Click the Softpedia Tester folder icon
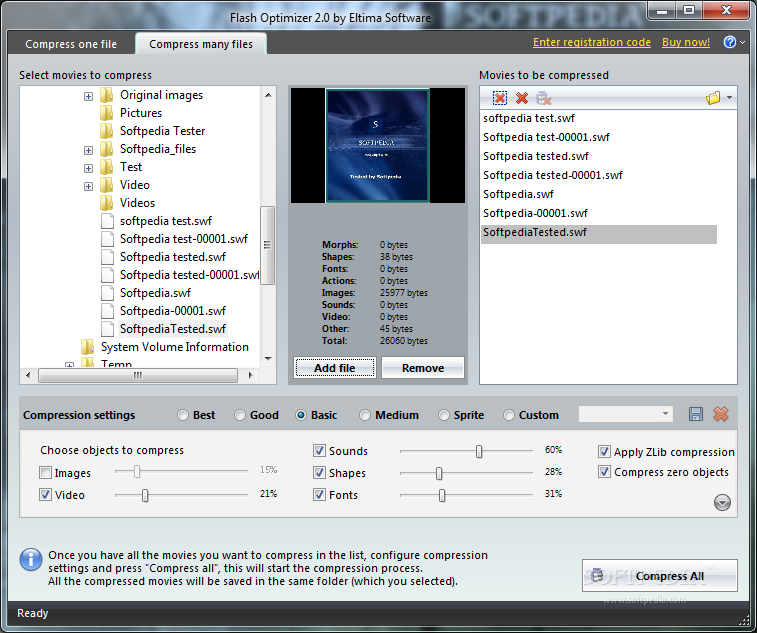Image resolution: width=757 pixels, height=633 pixels. (x=107, y=131)
